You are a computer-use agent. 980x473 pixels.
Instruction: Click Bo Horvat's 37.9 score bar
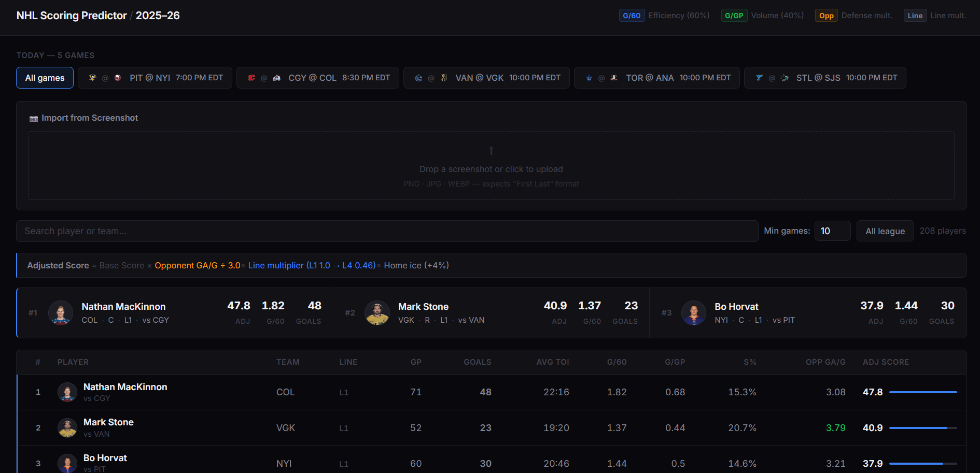[923, 464]
